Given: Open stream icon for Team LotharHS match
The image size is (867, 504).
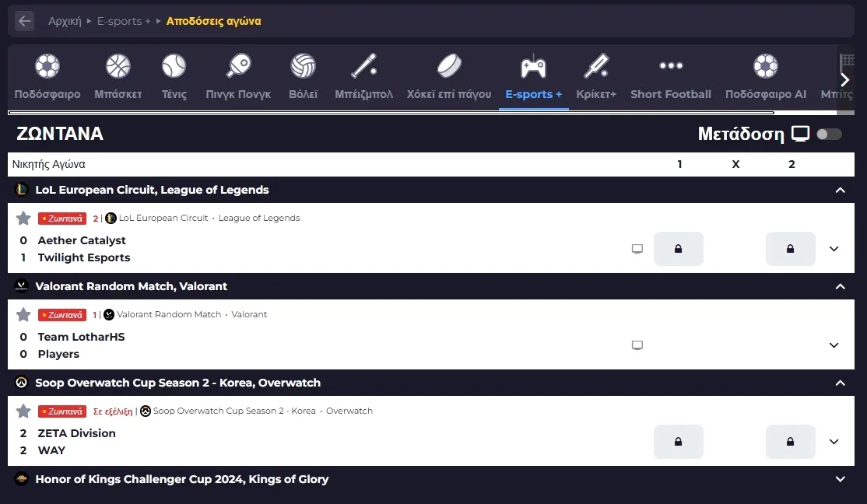Looking at the screenshot, I should pos(637,345).
